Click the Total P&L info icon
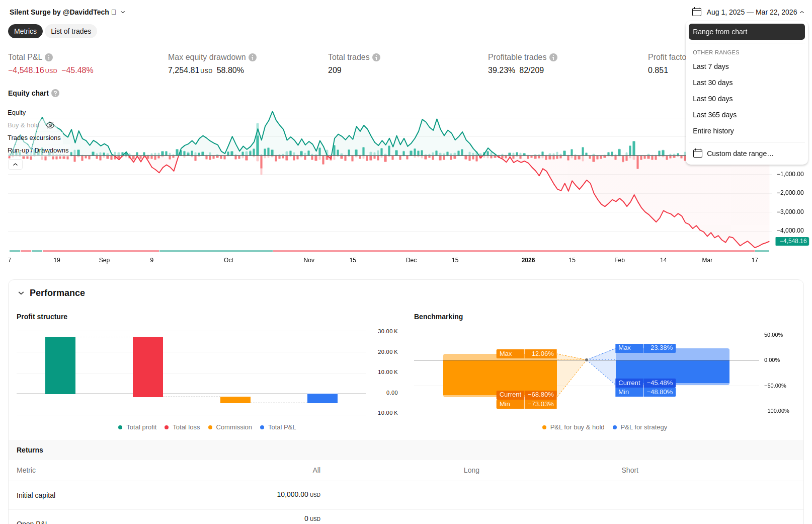 pyautogui.click(x=49, y=57)
